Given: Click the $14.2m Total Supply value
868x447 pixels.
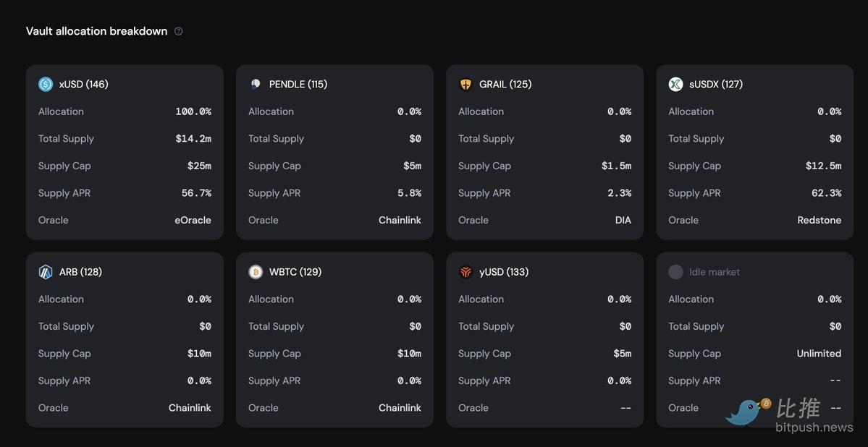Looking at the screenshot, I should click(x=193, y=139).
